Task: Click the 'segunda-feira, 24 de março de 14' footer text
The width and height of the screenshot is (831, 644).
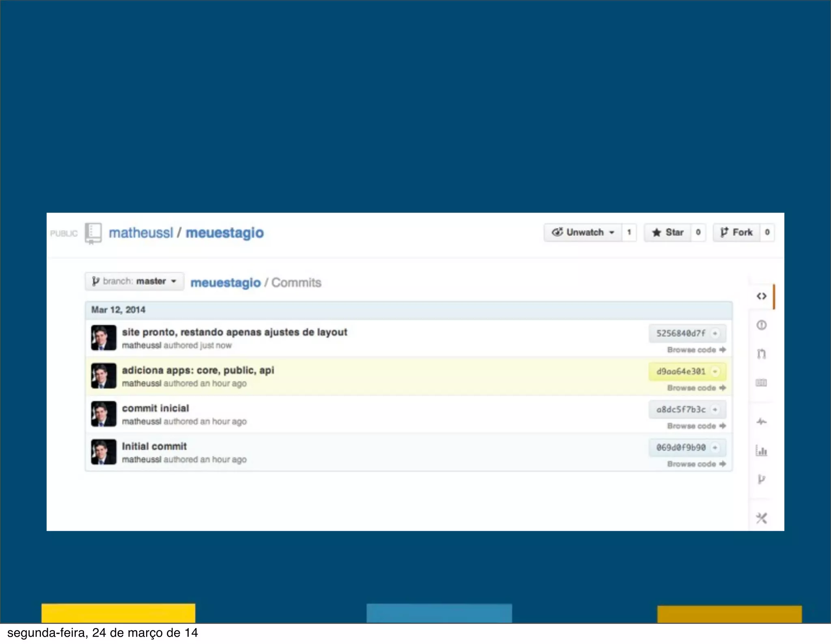Action: click(103, 633)
